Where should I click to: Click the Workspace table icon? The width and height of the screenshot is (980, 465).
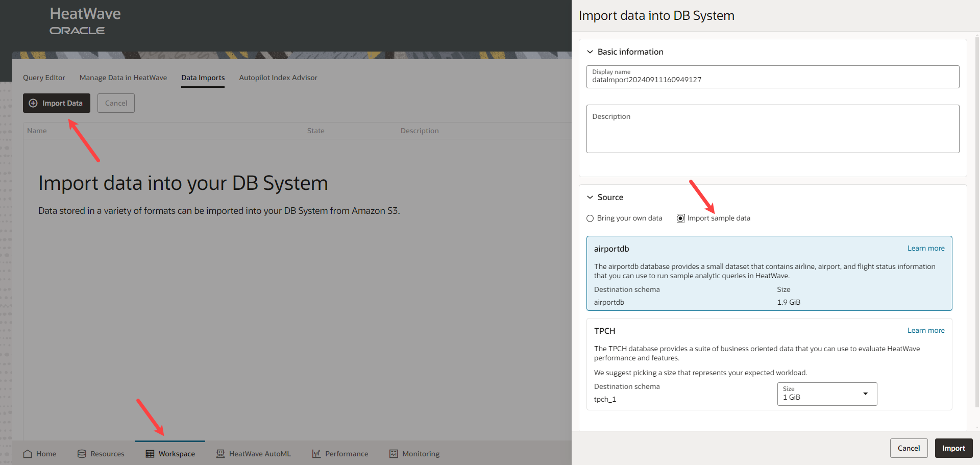150,454
